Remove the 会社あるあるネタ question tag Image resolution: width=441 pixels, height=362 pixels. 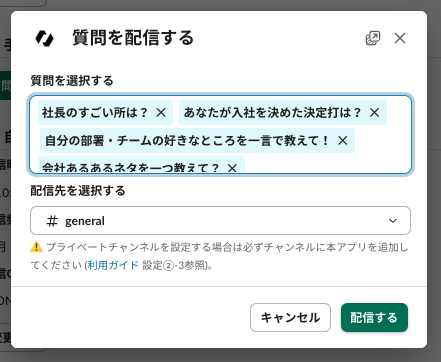(x=232, y=168)
